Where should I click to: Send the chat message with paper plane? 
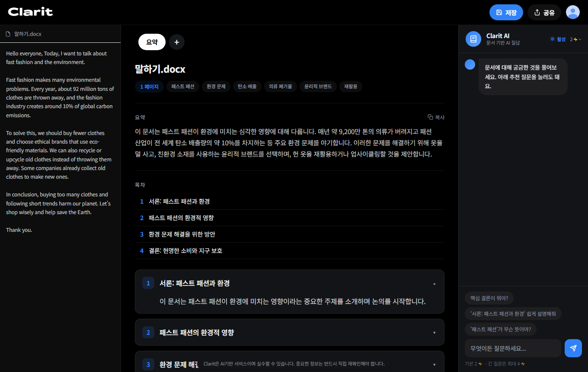tap(573, 348)
